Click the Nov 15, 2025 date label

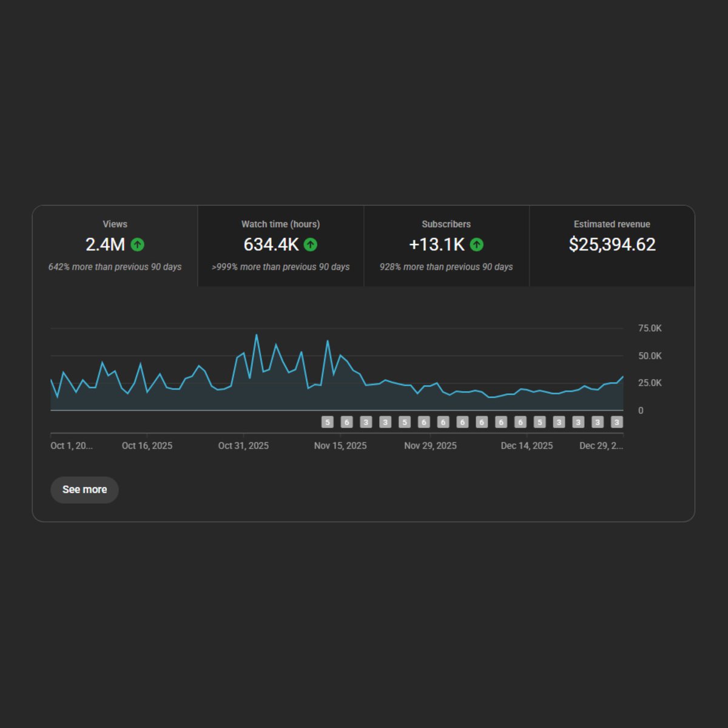pyautogui.click(x=340, y=446)
